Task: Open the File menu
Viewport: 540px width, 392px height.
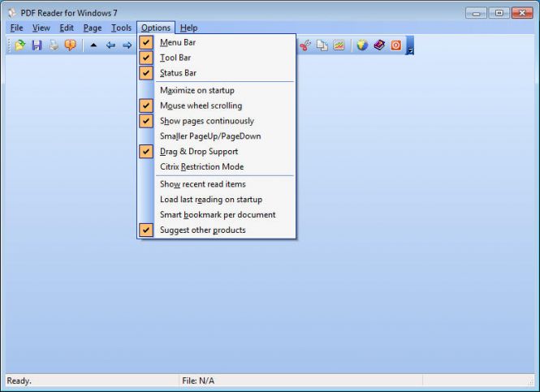Action: point(16,28)
